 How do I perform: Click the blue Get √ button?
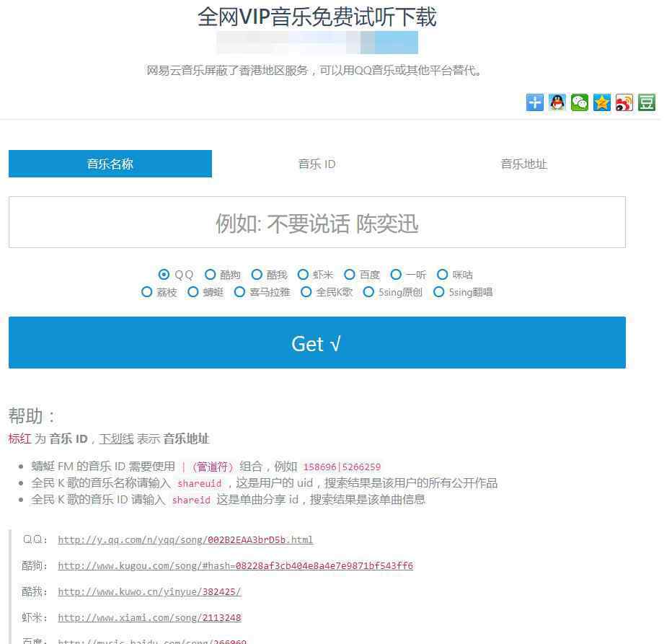(x=317, y=343)
